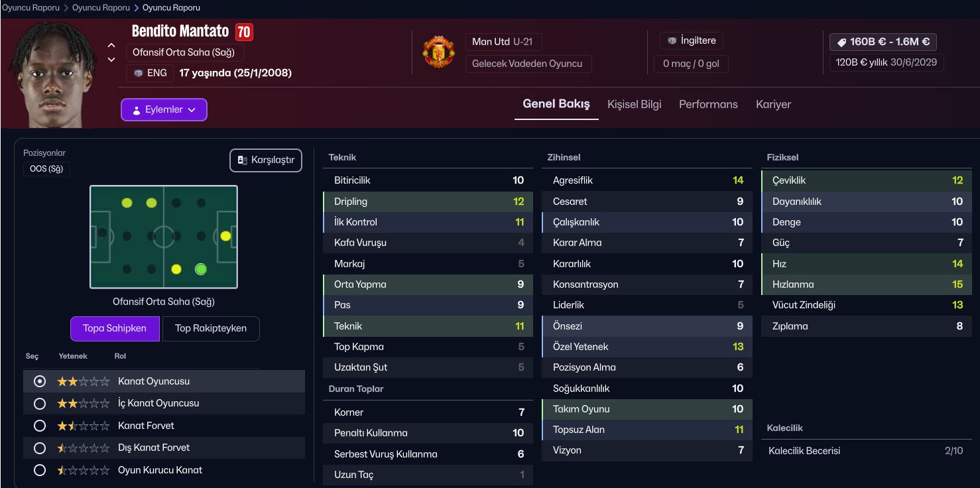Screen dimensions: 980x488
Task: Click the compare icon beside Karşılaştır
Action: [243, 160]
